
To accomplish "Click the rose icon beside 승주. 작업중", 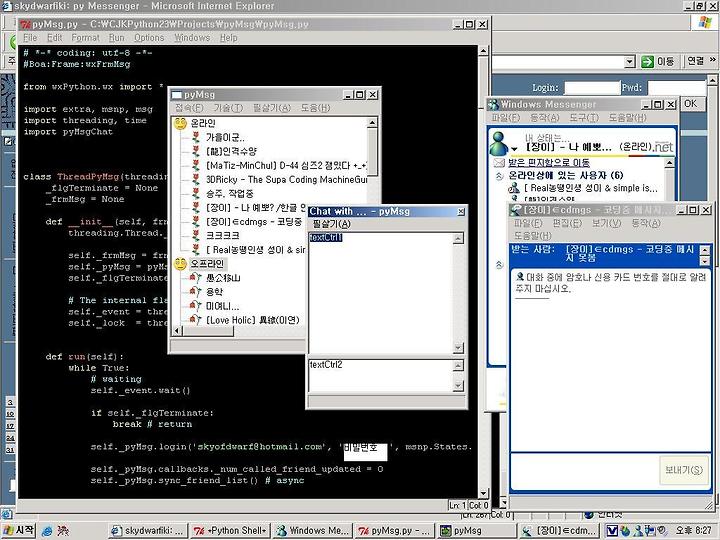I will [196, 193].
